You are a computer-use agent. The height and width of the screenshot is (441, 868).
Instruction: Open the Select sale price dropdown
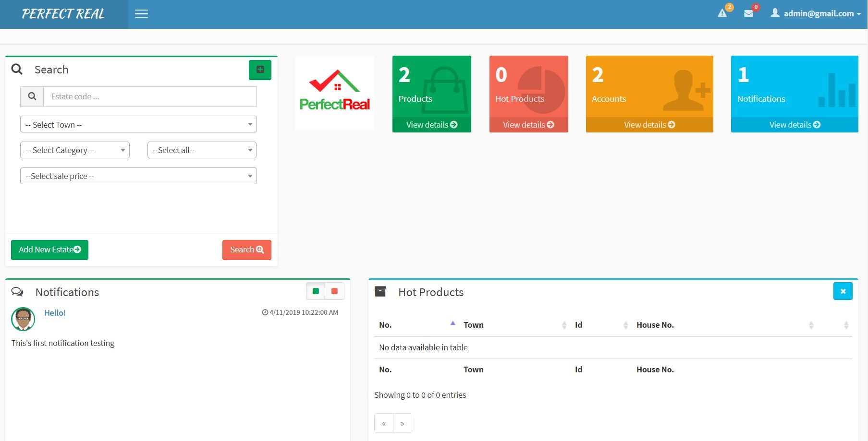138,176
